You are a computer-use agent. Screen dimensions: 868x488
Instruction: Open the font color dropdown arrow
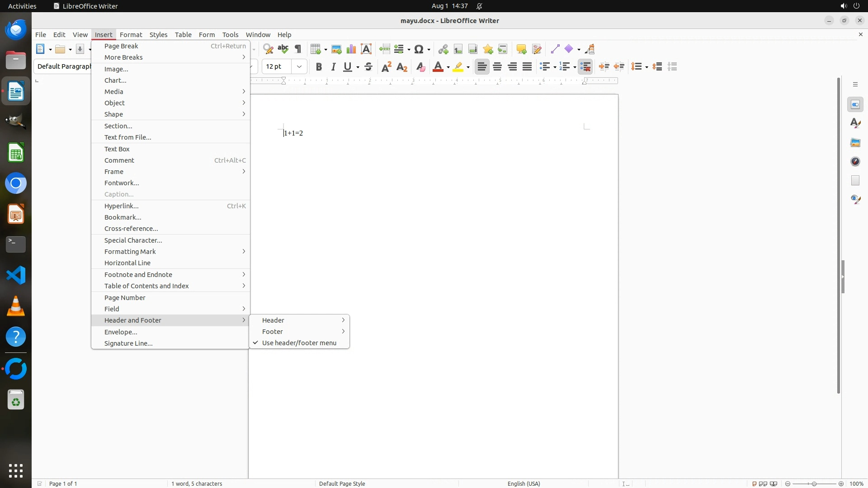pyautogui.click(x=448, y=67)
